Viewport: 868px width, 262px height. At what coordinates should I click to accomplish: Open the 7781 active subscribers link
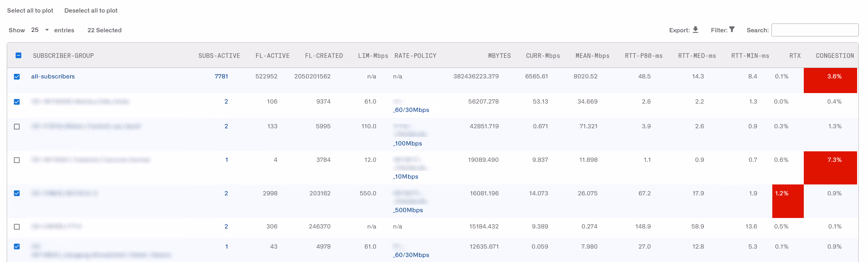click(x=221, y=76)
